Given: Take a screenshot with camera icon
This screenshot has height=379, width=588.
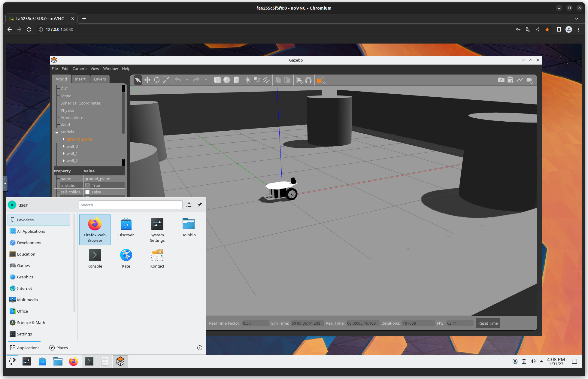Looking at the screenshot, I should 501,80.
